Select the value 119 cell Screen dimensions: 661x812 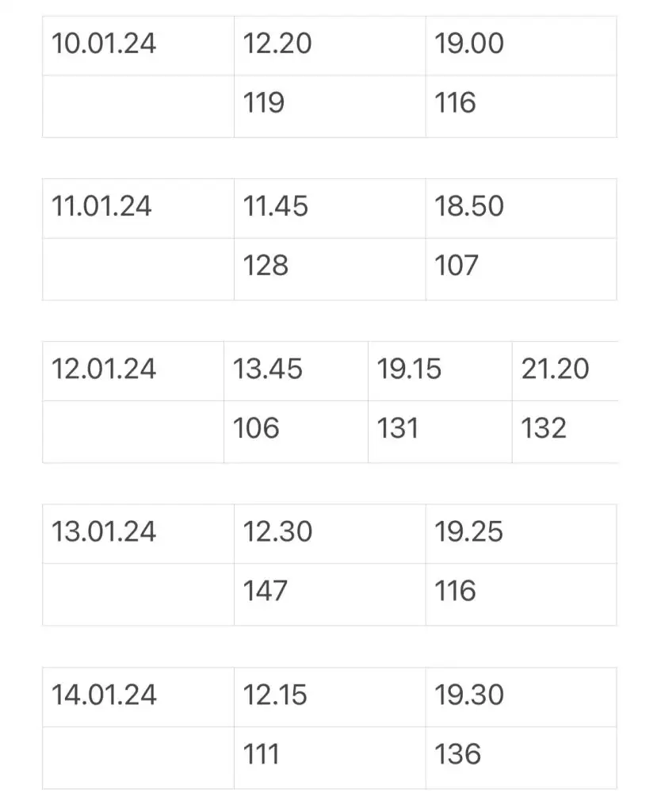click(330, 107)
